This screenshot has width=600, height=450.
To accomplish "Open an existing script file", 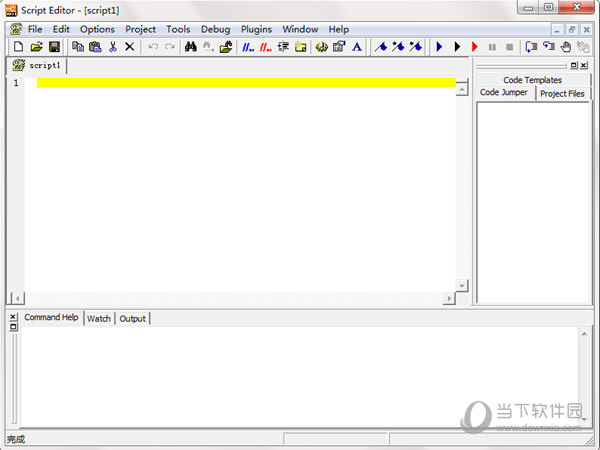I will click(36, 47).
